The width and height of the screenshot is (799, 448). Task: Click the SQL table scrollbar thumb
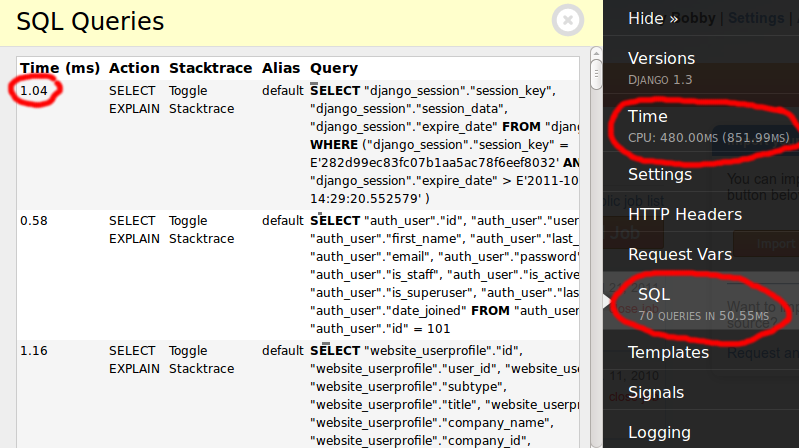[x=596, y=74]
